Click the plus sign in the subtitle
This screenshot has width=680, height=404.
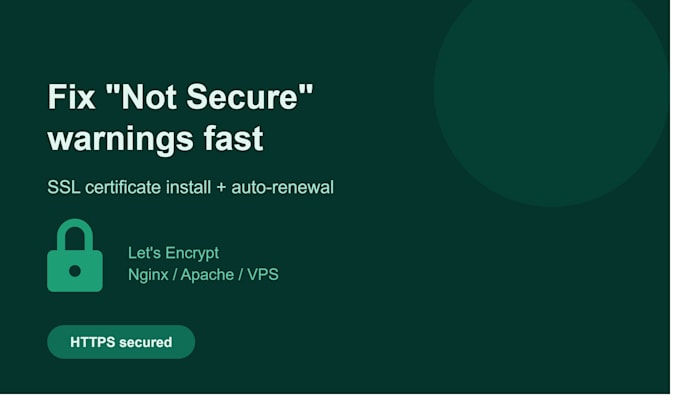click(221, 188)
